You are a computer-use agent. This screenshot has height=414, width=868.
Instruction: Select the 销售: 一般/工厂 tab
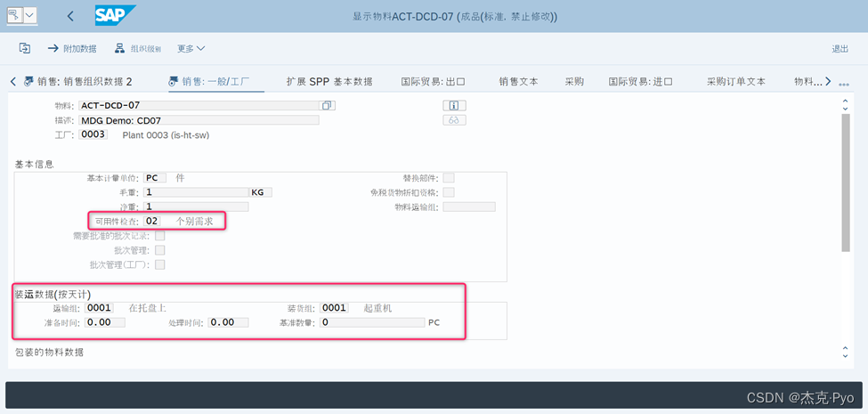[x=208, y=82]
